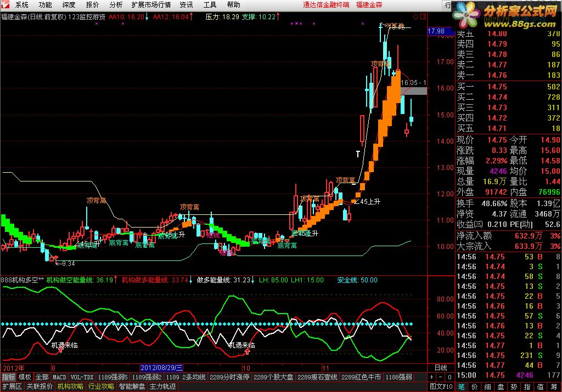Open the 扩展市场行情 menu
Viewport: 562px width, 392px height.
(x=151, y=4)
